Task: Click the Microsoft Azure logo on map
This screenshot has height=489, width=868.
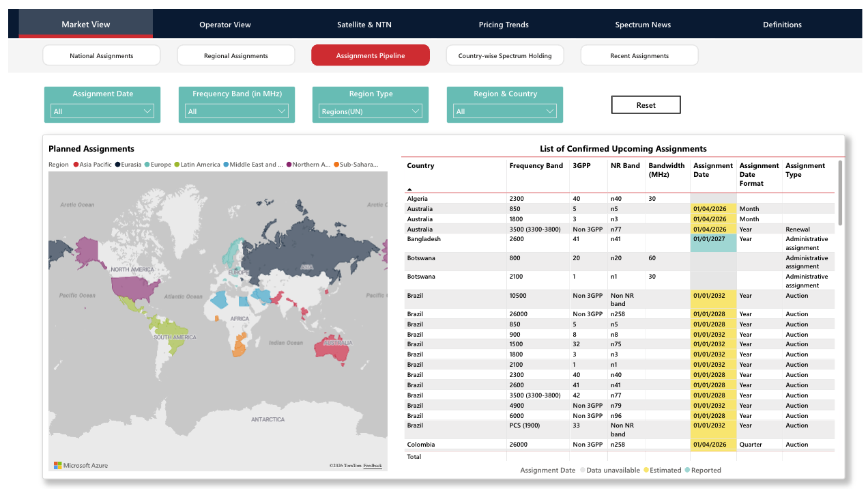Action: pyautogui.click(x=81, y=465)
